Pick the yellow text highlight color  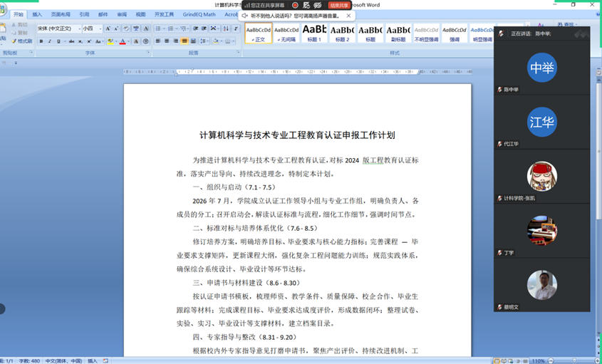(110, 41)
